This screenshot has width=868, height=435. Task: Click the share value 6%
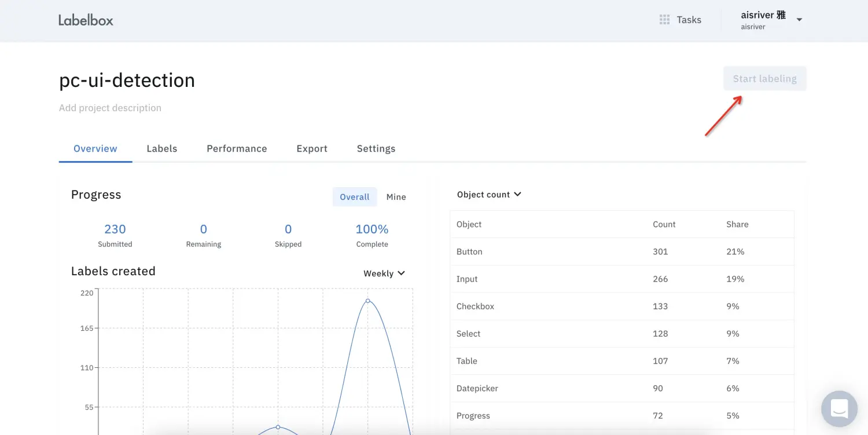click(x=733, y=388)
